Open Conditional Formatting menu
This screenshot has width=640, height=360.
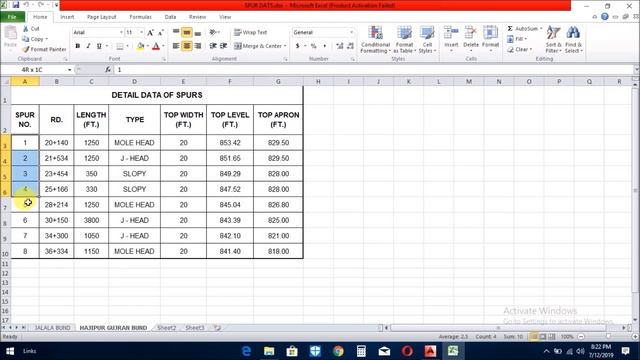pos(375,40)
